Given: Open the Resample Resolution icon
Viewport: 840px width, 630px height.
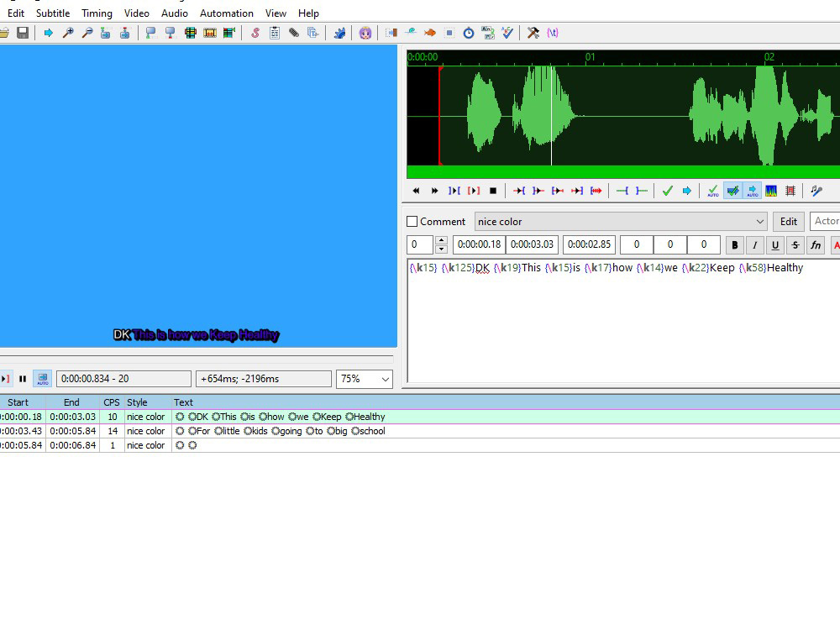Looking at the screenshot, I should coord(449,33).
